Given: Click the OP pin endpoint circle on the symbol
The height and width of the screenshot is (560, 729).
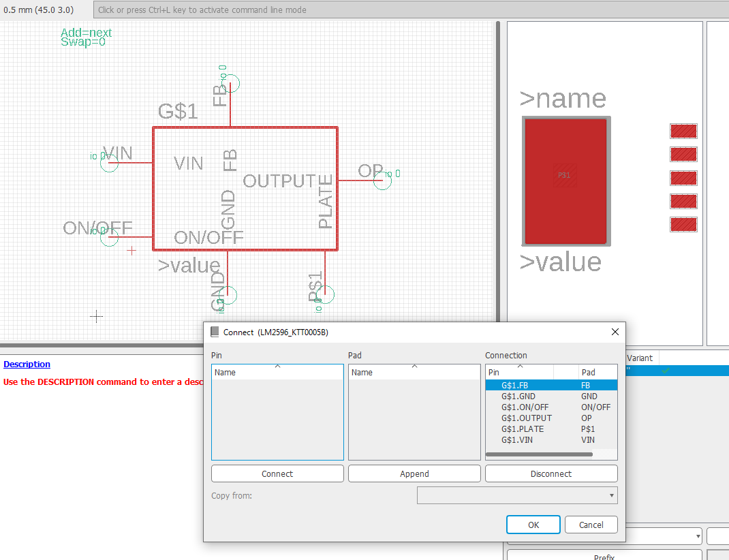Looking at the screenshot, I should point(382,181).
